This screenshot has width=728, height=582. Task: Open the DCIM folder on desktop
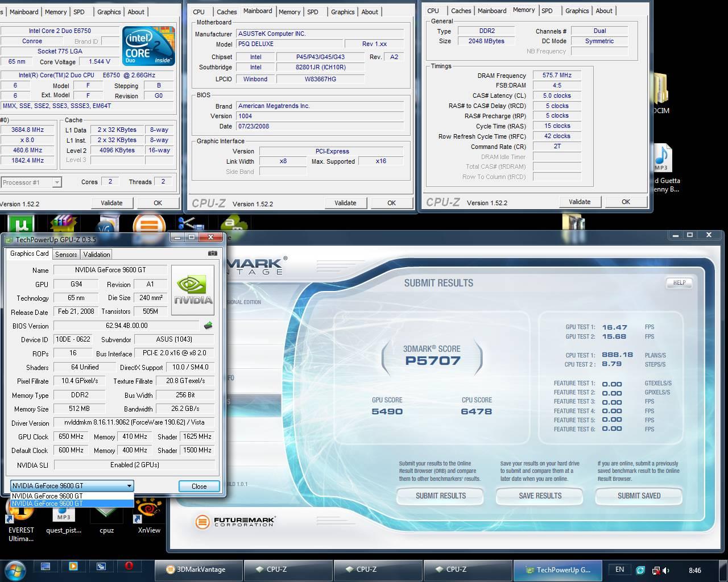[x=661, y=94]
